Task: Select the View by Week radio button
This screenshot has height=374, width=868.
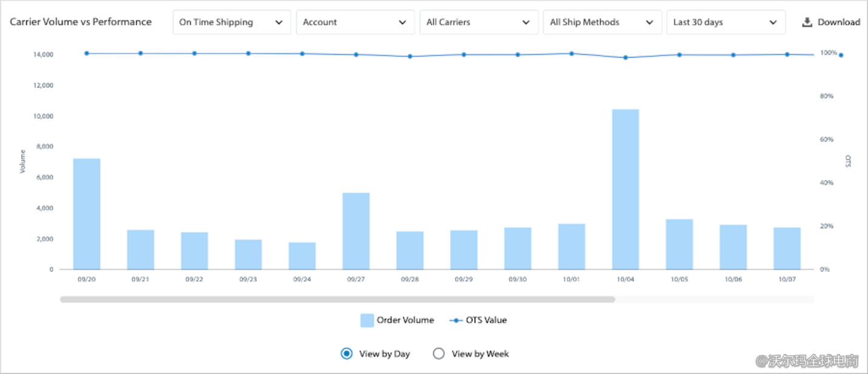Action: point(438,353)
